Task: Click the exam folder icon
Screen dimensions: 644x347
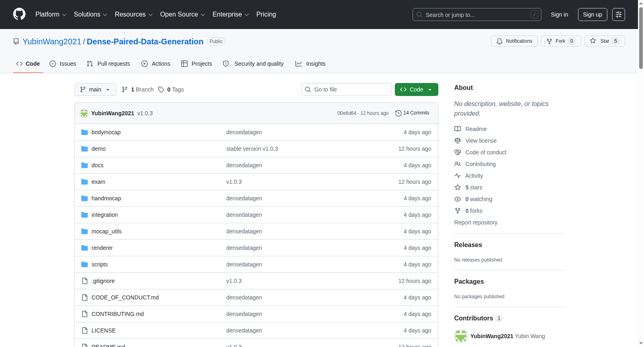Action: coord(85,182)
